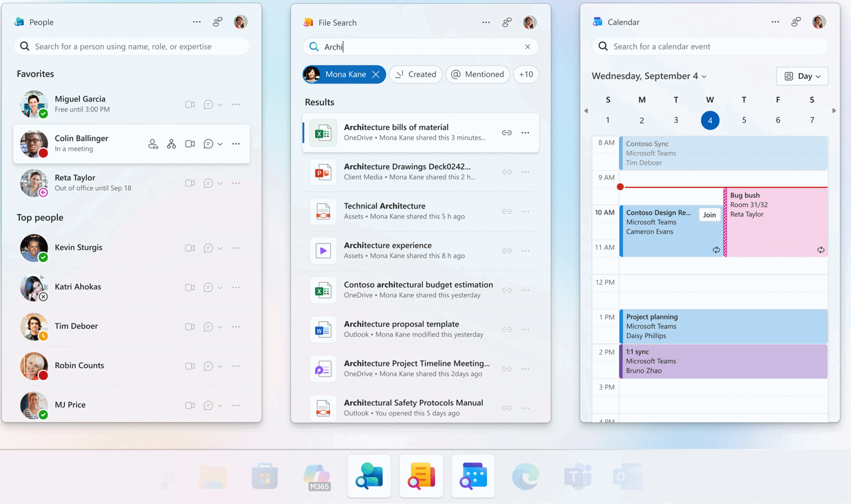
Task: Expand chat options for Kevin Sturgis
Action: [220, 248]
